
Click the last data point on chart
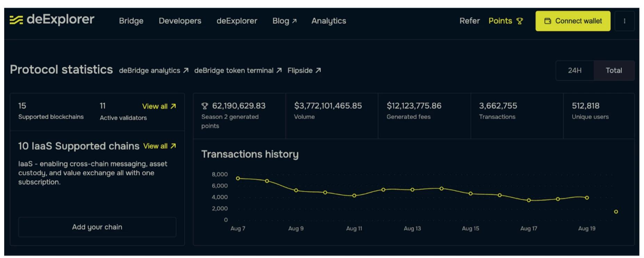coord(616,212)
